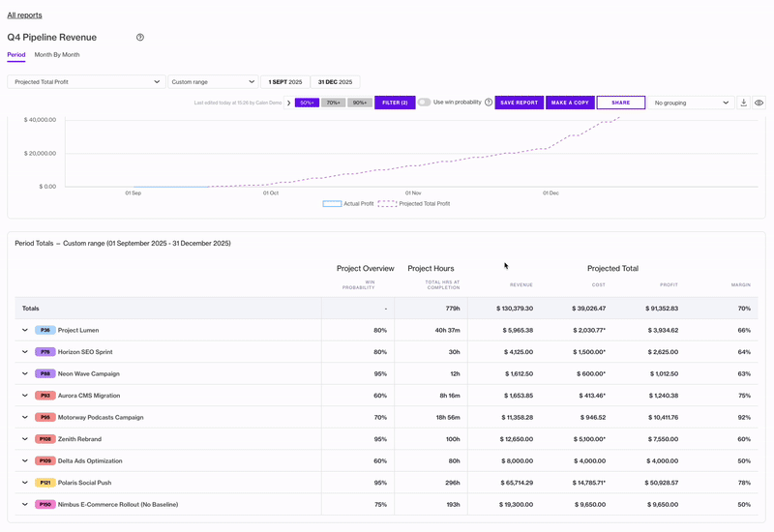
Task: Click the P121 badge for Polaris Social Push
Action: (45, 482)
